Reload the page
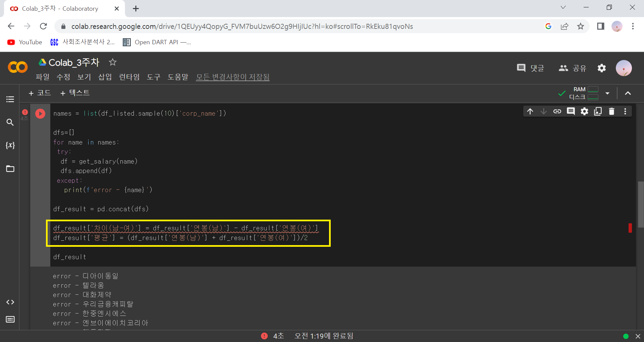This screenshot has height=342, width=644. 43,26
